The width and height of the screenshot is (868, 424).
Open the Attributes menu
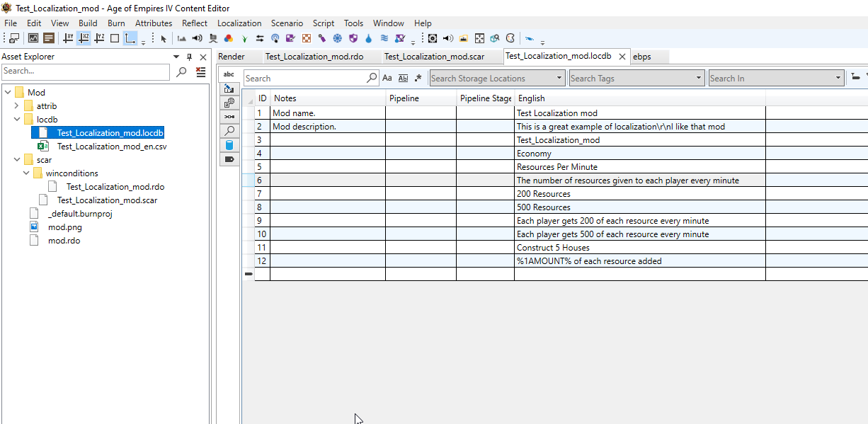tap(154, 23)
